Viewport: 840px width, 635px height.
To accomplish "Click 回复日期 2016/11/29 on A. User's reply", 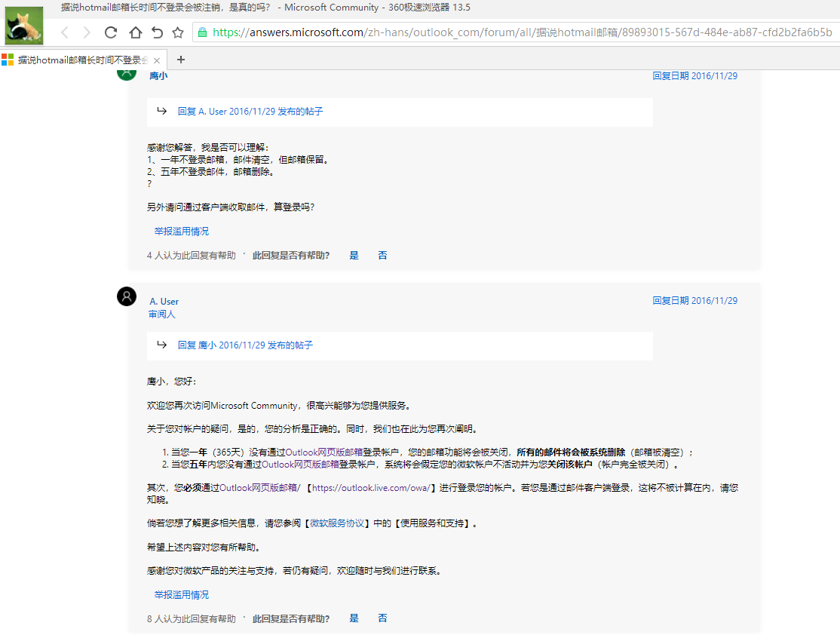I will coord(694,301).
